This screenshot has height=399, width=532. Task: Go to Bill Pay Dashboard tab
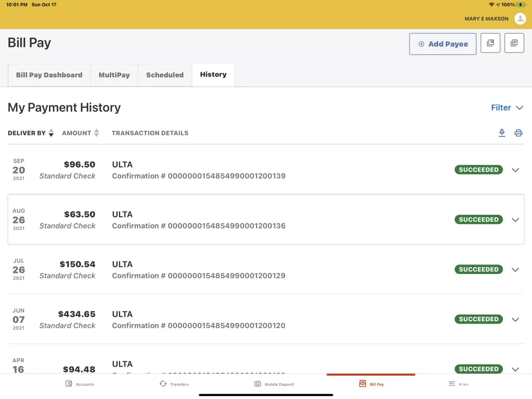click(49, 75)
